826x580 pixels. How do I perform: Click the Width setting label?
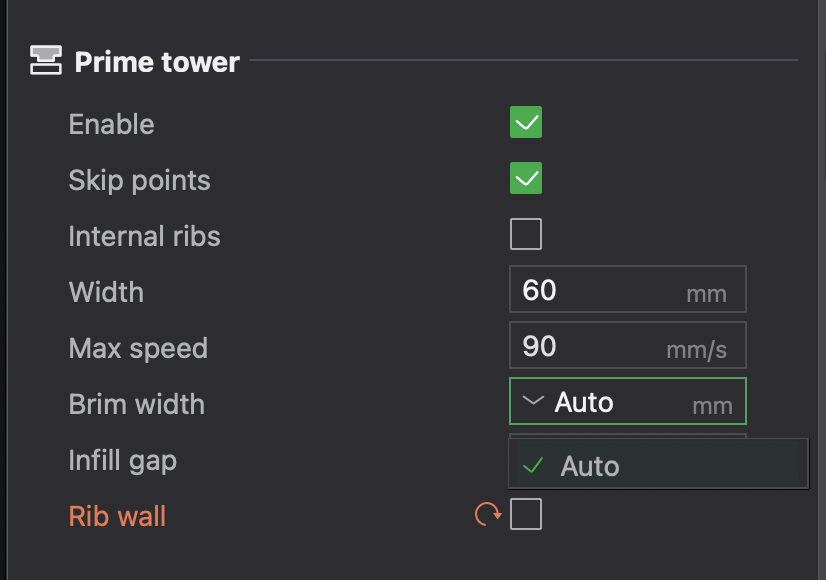pyautogui.click(x=106, y=292)
